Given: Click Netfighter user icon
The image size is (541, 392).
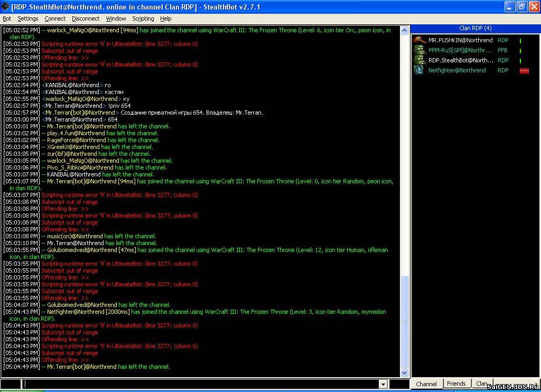Looking at the screenshot, I should click(419, 70).
